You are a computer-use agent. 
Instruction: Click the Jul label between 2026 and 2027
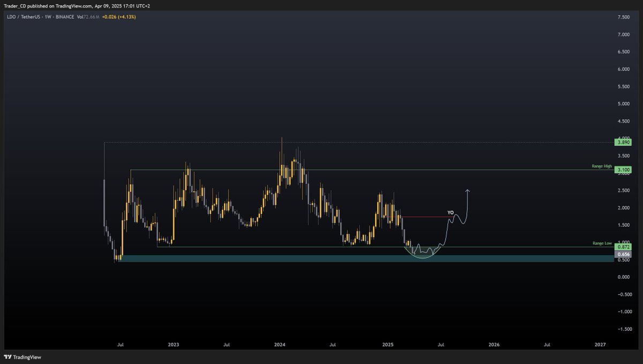coord(547,345)
